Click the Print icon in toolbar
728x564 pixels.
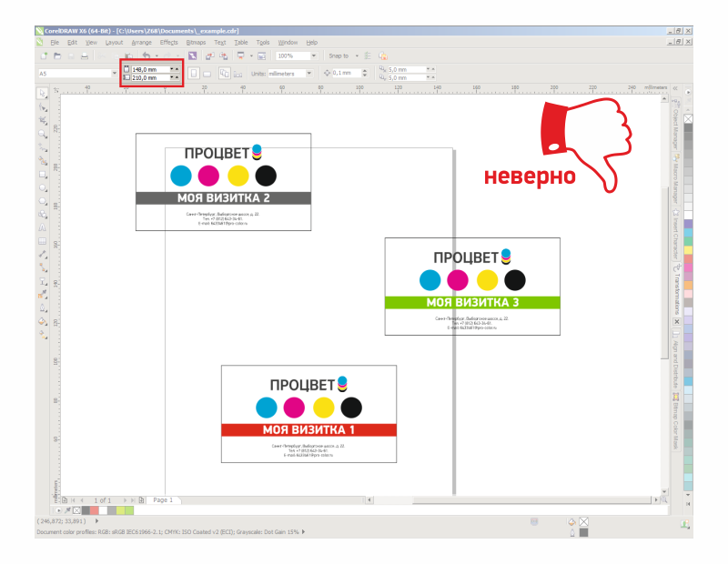click(85, 56)
